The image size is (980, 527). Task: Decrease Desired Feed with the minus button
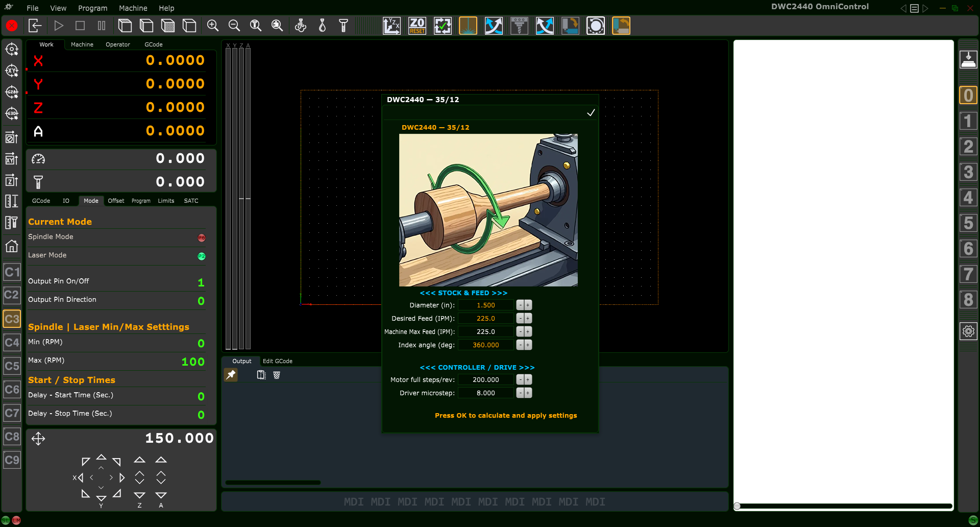click(x=520, y=318)
